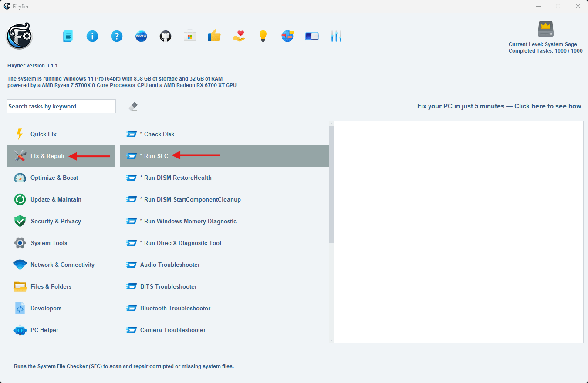588x383 pixels.
Task: Click the 'Fixyfier version 3.1.1' label
Action: tap(33, 66)
